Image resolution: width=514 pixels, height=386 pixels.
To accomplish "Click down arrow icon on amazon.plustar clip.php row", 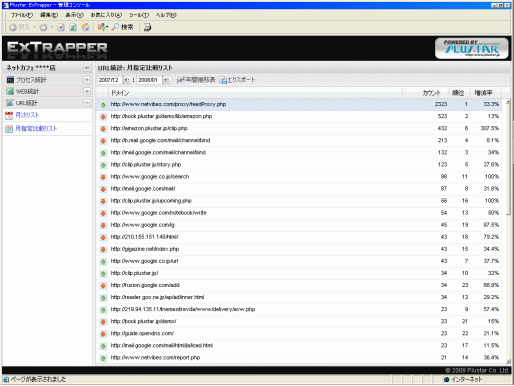I will pyautogui.click(x=103, y=129).
